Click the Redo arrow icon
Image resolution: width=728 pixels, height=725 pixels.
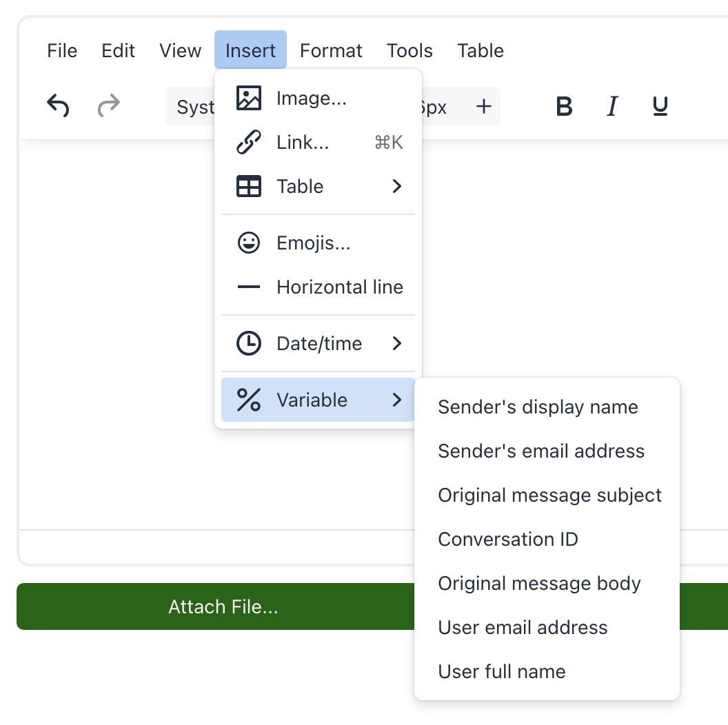(x=109, y=106)
